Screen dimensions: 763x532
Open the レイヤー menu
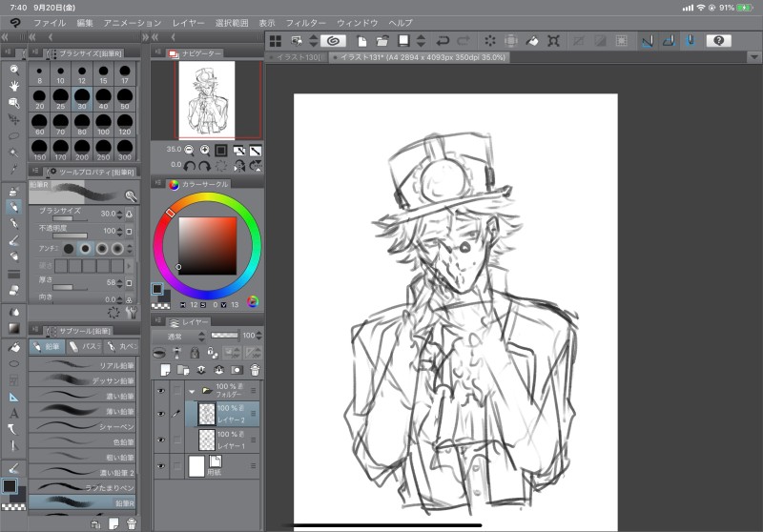(x=188, y=23)
